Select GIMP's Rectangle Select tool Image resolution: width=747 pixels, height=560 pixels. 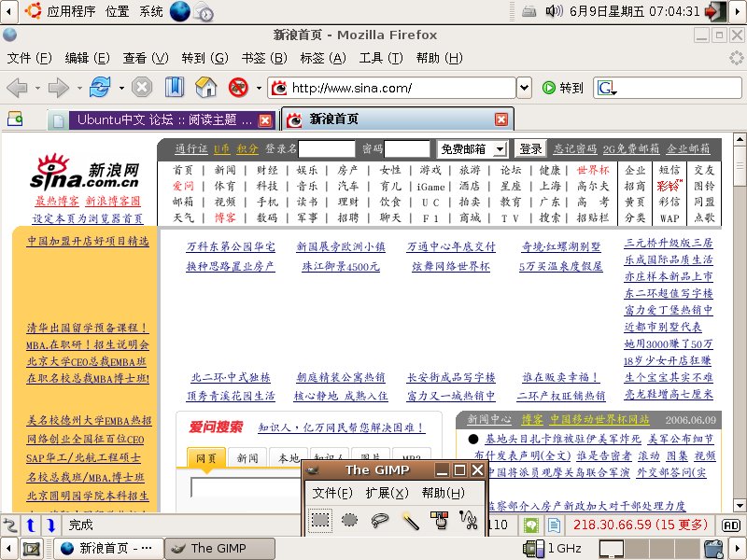pos(320,520)
